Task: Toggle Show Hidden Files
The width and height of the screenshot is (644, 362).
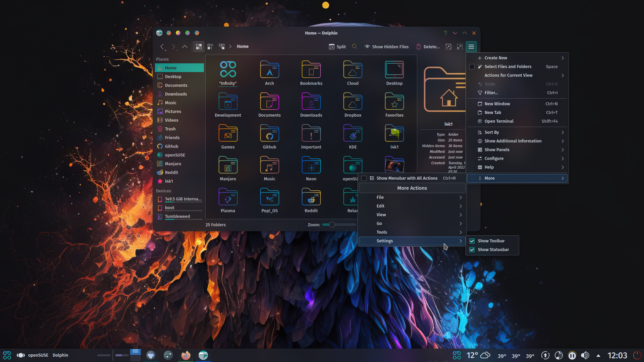Action: pos(386,47)
